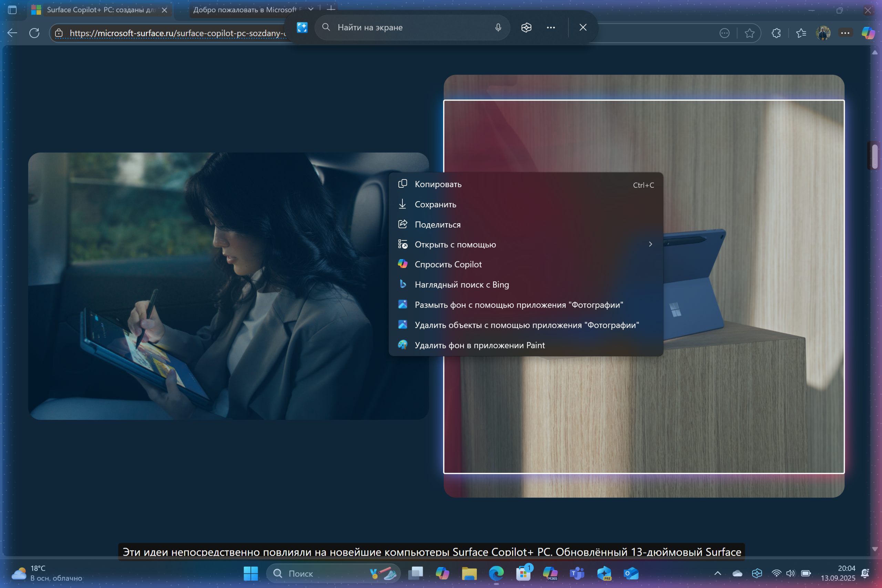Open Windows Start menu
Viewport: 882px width, 588px height.
250,574
